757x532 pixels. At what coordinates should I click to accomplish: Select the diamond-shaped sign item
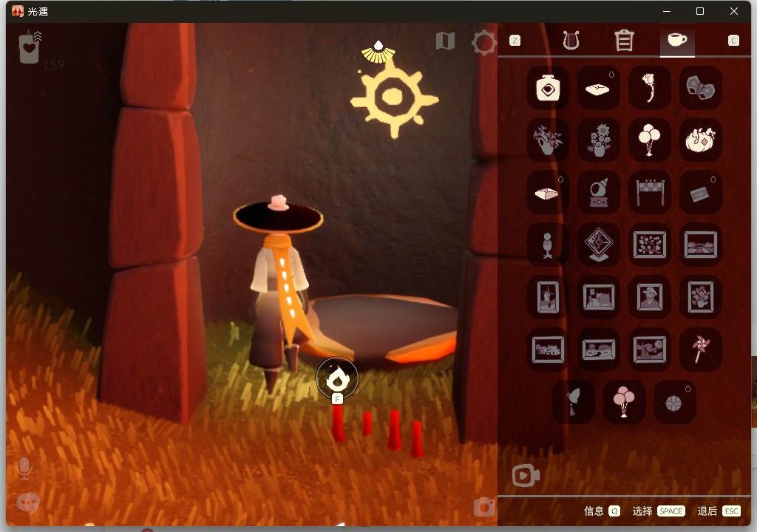pyautogui.click(x=599, y=245)
